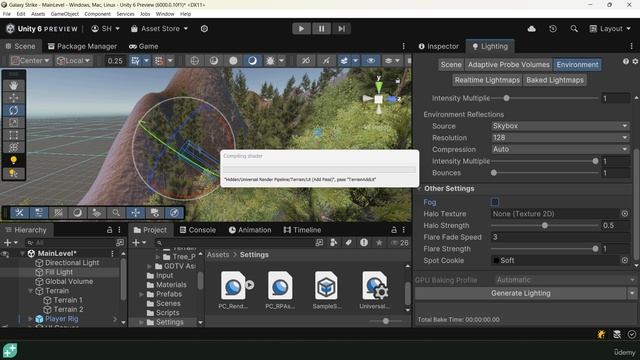Click the Project favorites star icon

pyautogui.click(x=379, y=242)
